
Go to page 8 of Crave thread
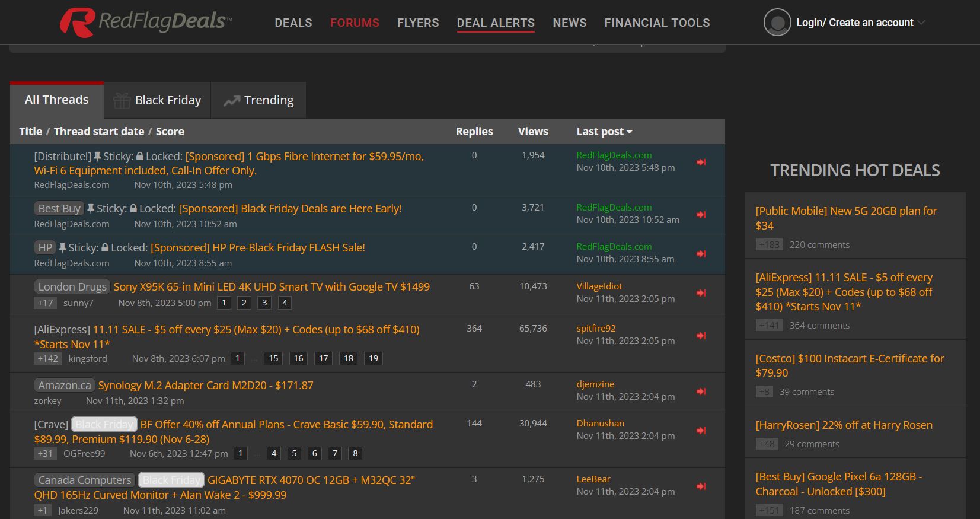(355, 454)
